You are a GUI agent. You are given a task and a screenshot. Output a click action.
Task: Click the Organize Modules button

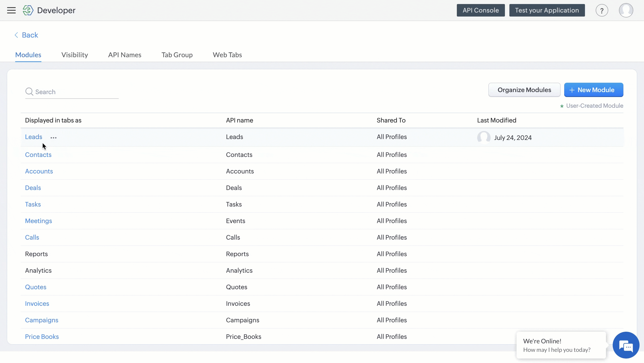pos(524,90)
